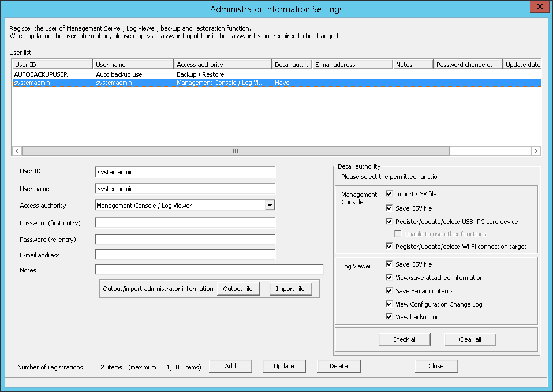Click the Delete button

(x=339, y=366)
